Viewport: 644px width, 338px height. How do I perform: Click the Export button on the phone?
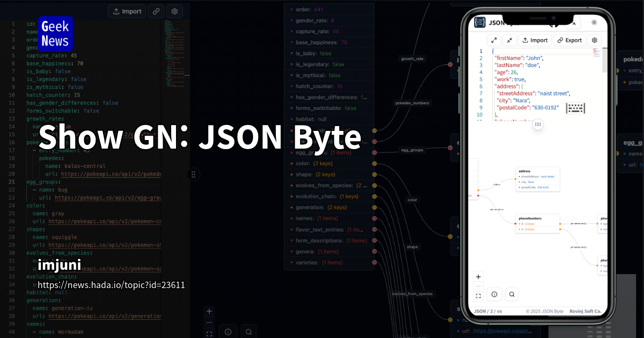tap(569, 40)
